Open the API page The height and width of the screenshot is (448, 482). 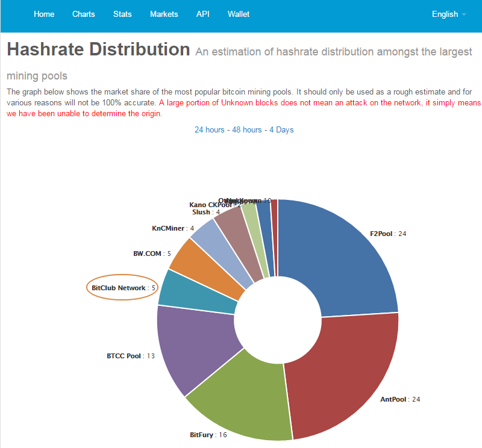pos(203,14)
